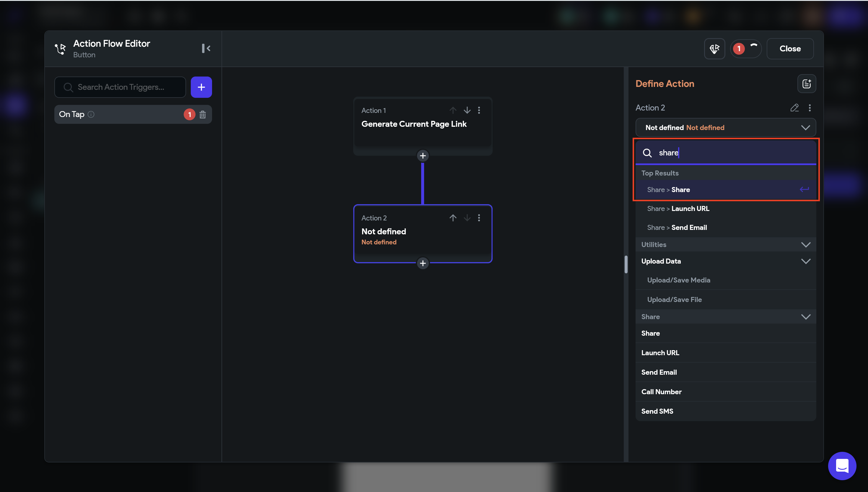The height and width of the screenshot is (492, 868).
Task: Move Action 1 down with arrow
Action: (x=467, y=110)
